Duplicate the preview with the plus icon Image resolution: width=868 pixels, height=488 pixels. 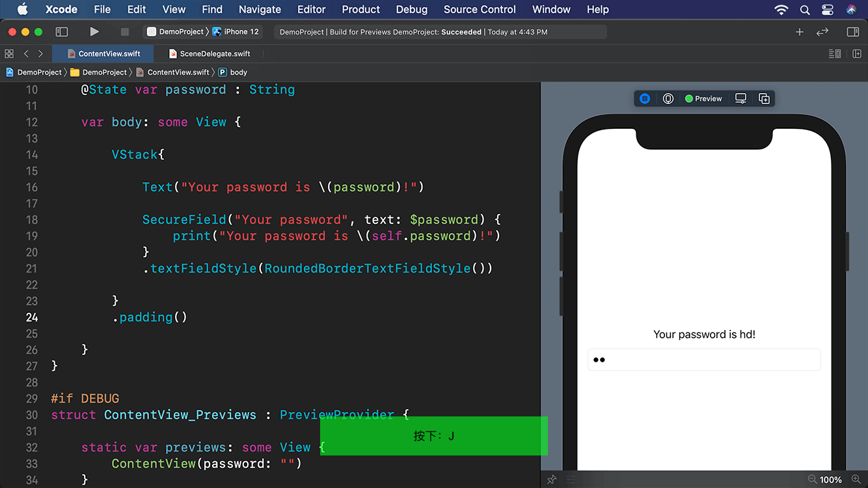(x=764, y=98)
